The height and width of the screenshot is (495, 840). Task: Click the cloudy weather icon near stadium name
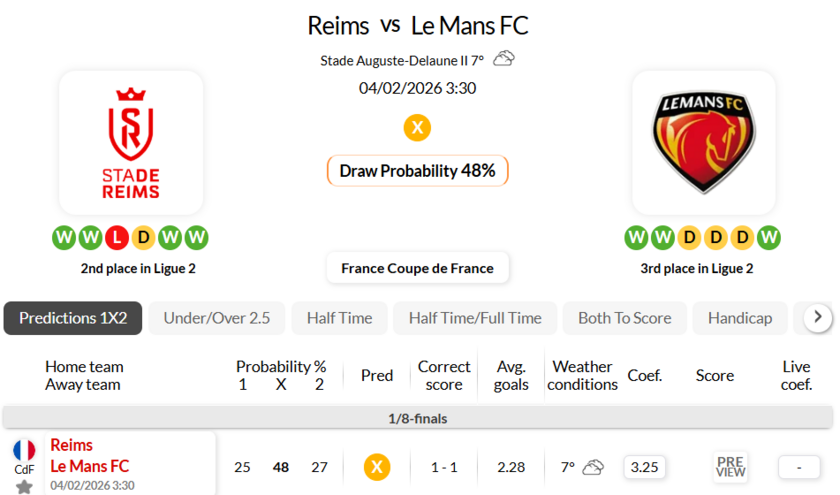point(504,59)
